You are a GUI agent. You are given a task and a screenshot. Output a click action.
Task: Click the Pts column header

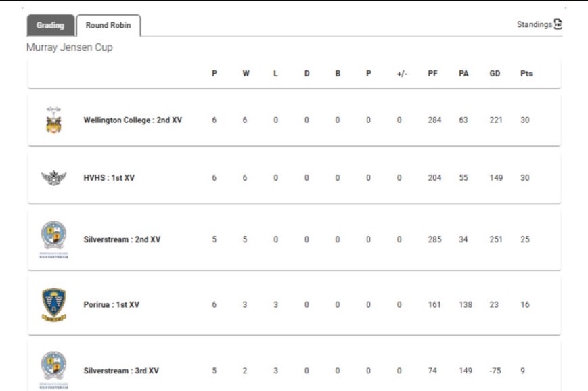click(526, 74)
